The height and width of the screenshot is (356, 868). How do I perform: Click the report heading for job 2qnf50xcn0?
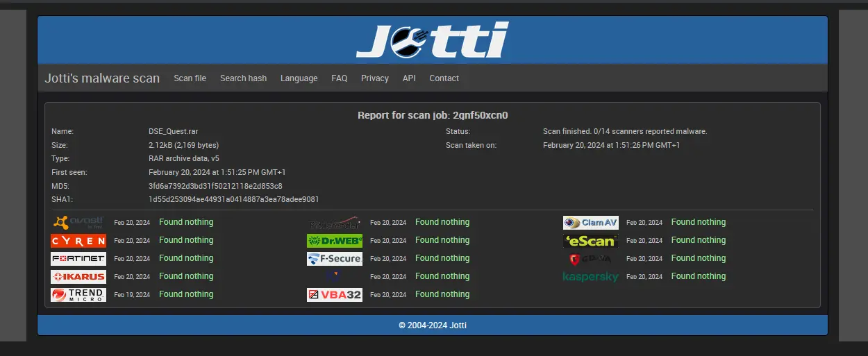(x=433, y=115)
